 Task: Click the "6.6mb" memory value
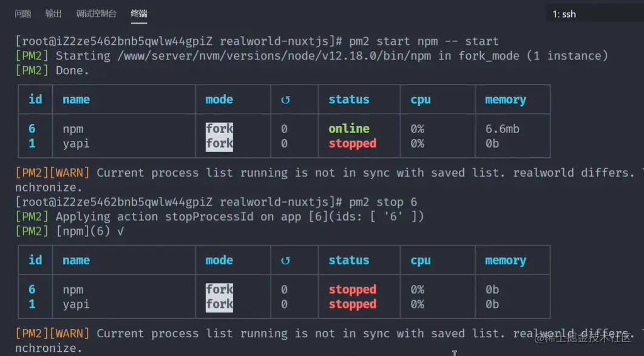click(x=502, y=129)
